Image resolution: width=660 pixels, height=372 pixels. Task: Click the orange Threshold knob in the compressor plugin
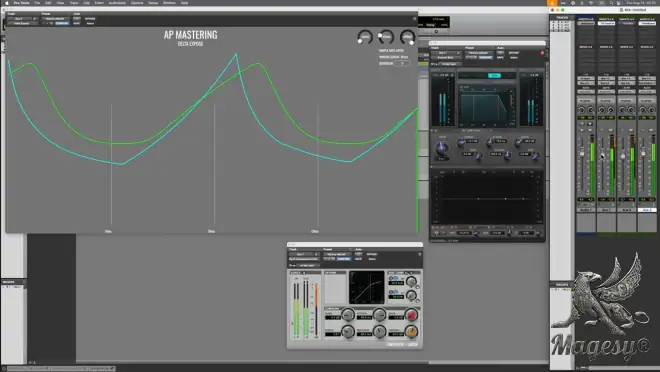(411, 332)
